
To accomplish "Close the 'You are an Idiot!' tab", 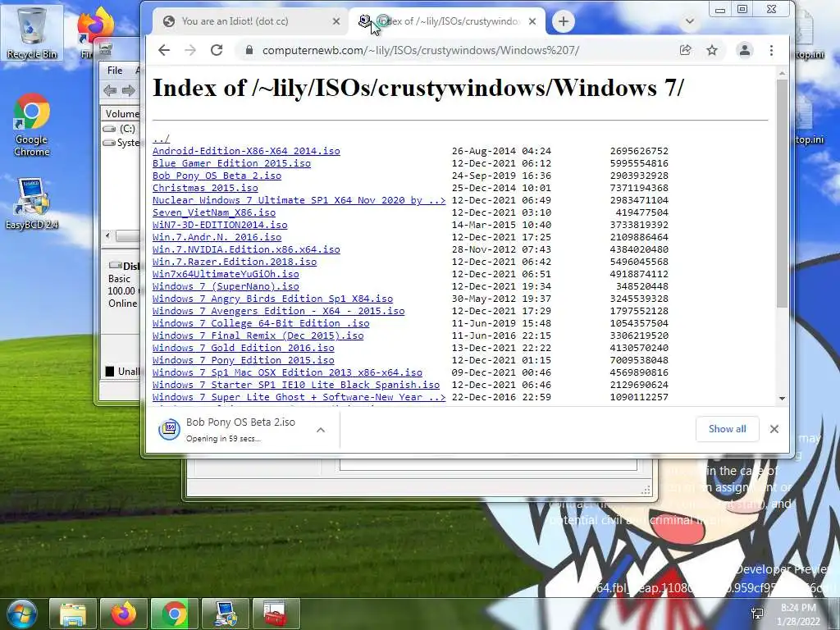I will pyautogui.click(x=336, y=21).
